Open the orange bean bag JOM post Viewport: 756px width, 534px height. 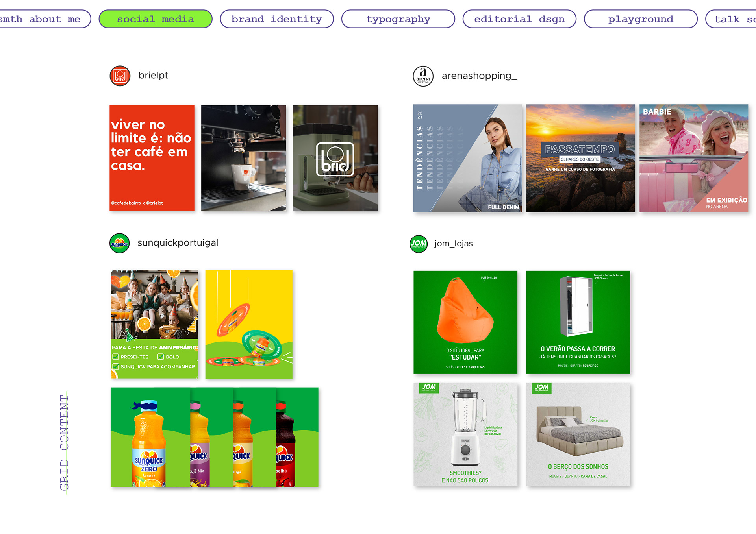465,322
